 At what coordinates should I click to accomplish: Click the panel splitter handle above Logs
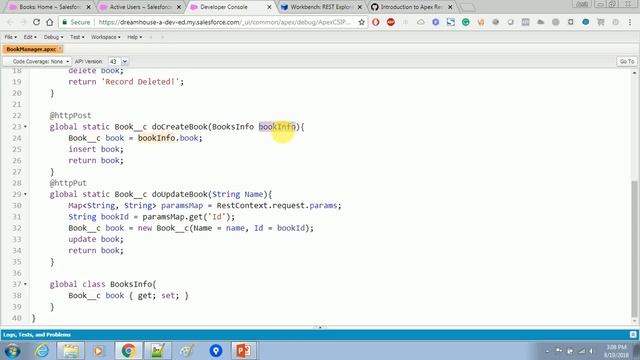click(320, 327)
